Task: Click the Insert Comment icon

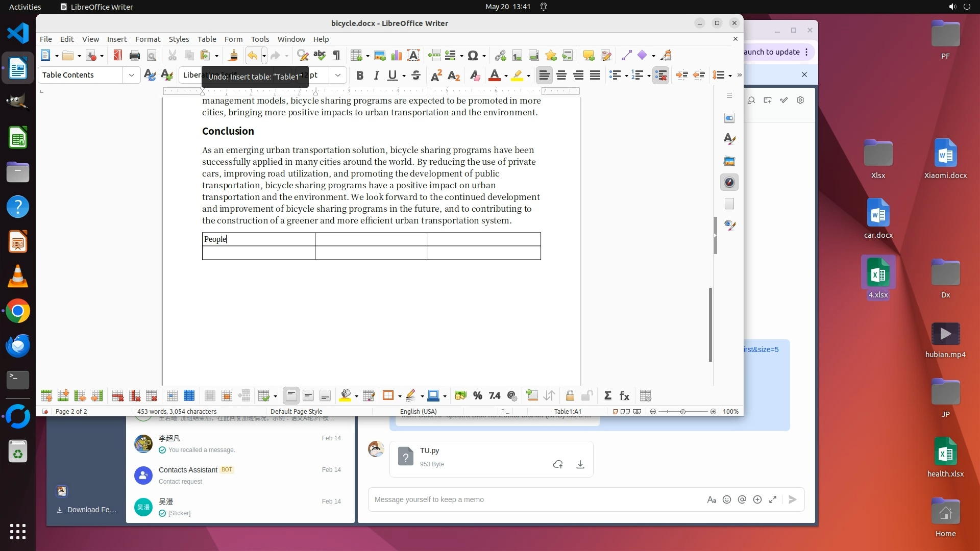Action: click(589, 56)
